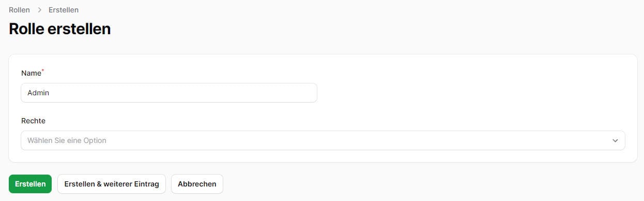Viewport: 644px width, 201px height.
Task: Select the 'Wählen Sie eine Option' placeholder text
Action: point(67,140)
